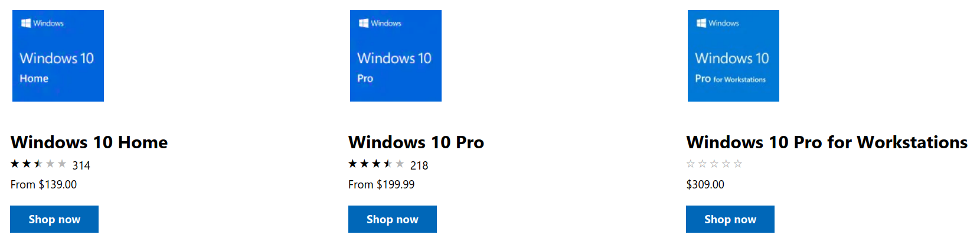View the 218 reviews count

419,165
